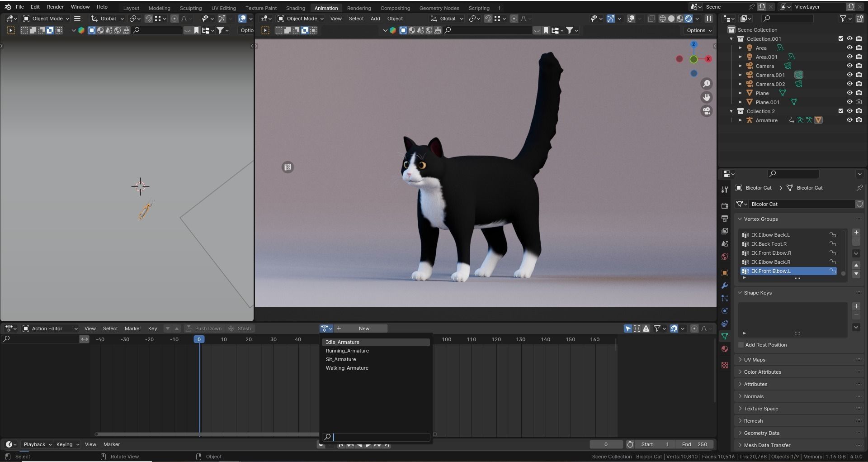Switch to the Geometry Nodes workspace tab
The height and width of the screenshot is (462, 868).
[439, 8]
